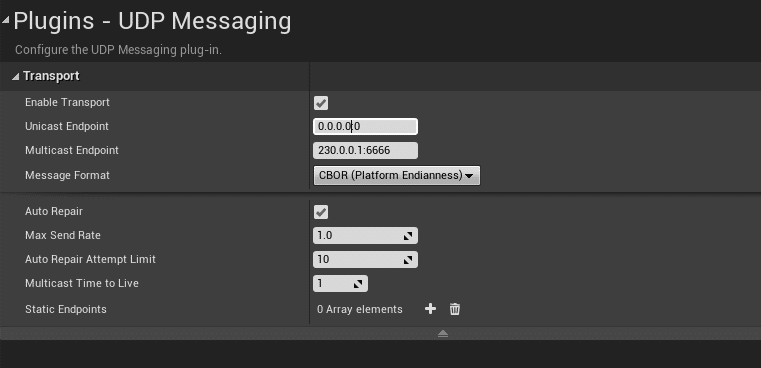
Task: Click the Unicast Endpoint property label
Action: (67, 126)
